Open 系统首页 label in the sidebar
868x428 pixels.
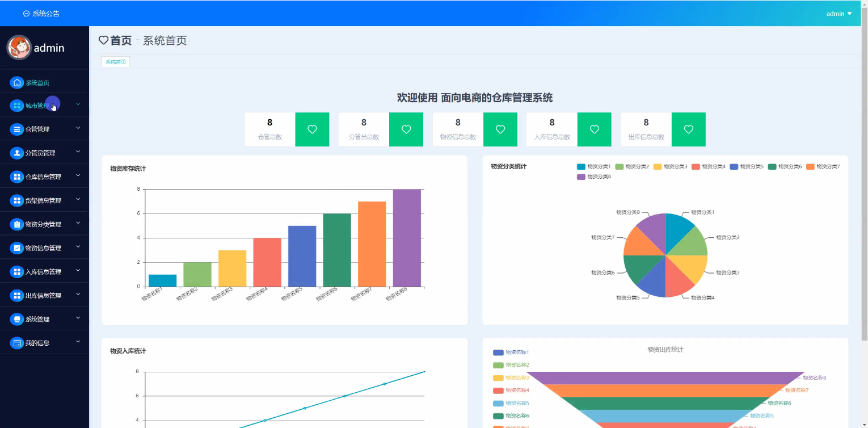[37, 83]
